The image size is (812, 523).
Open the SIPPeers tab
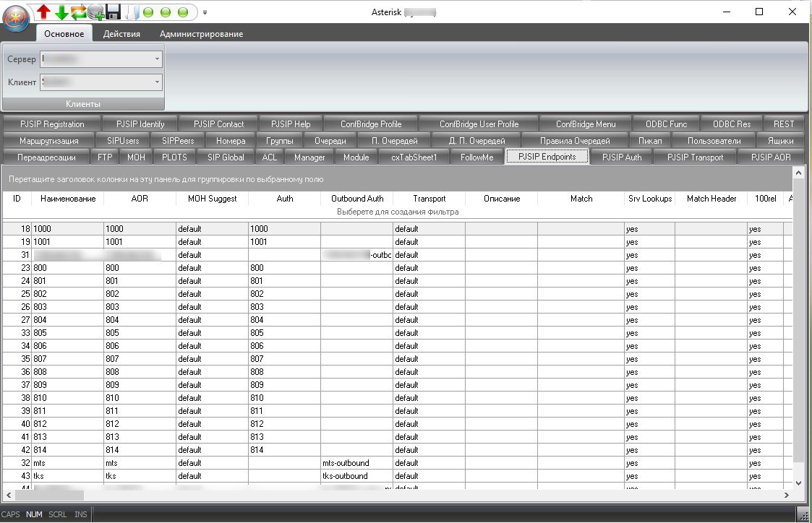coord(178,141)
